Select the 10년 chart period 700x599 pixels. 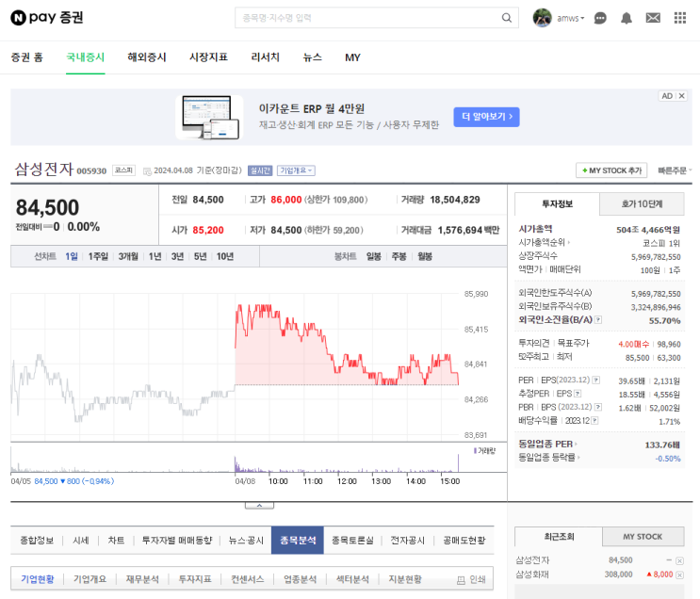(x=225, y=256)
